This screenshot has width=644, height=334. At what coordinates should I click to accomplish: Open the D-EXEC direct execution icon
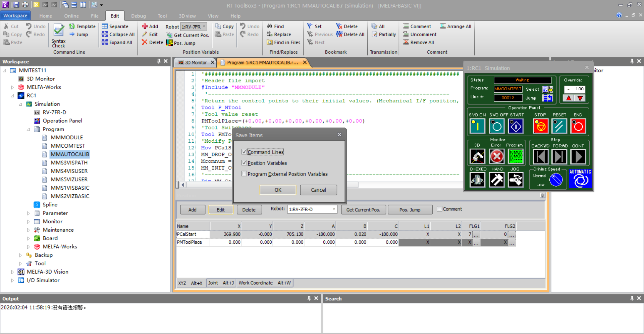[x=477, y=180]
